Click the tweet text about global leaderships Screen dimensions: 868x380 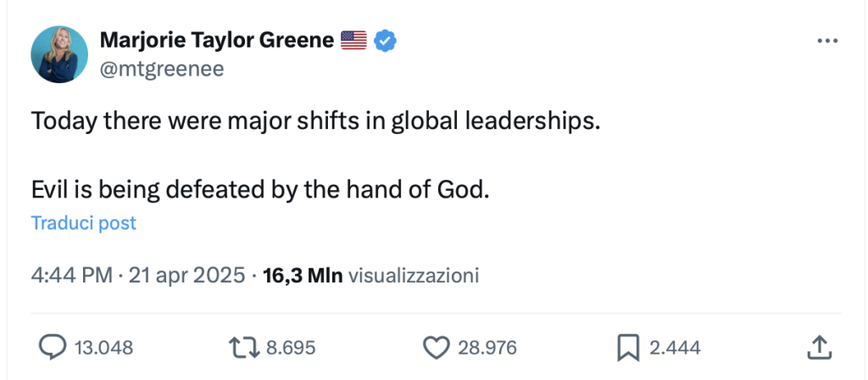click(315, 121)
